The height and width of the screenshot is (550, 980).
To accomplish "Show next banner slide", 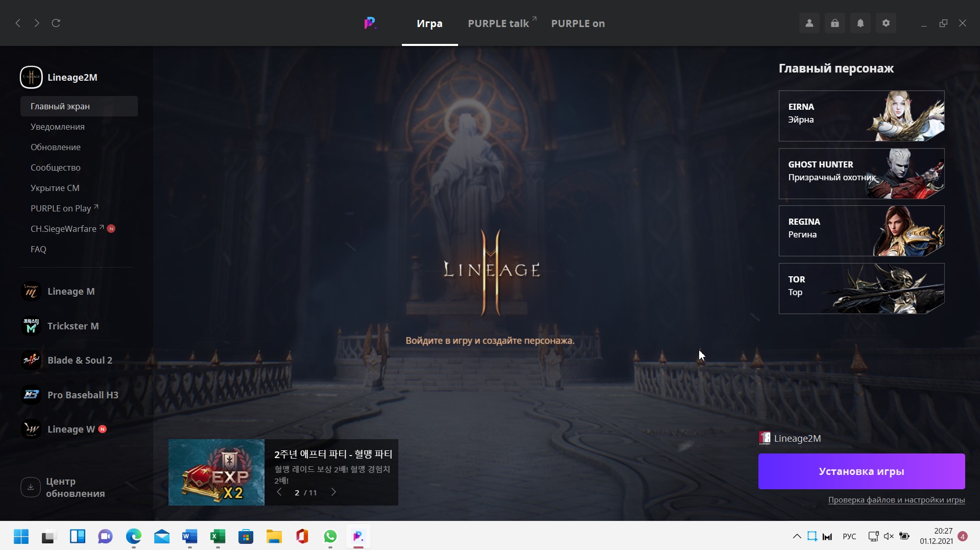I will [333, 492].
